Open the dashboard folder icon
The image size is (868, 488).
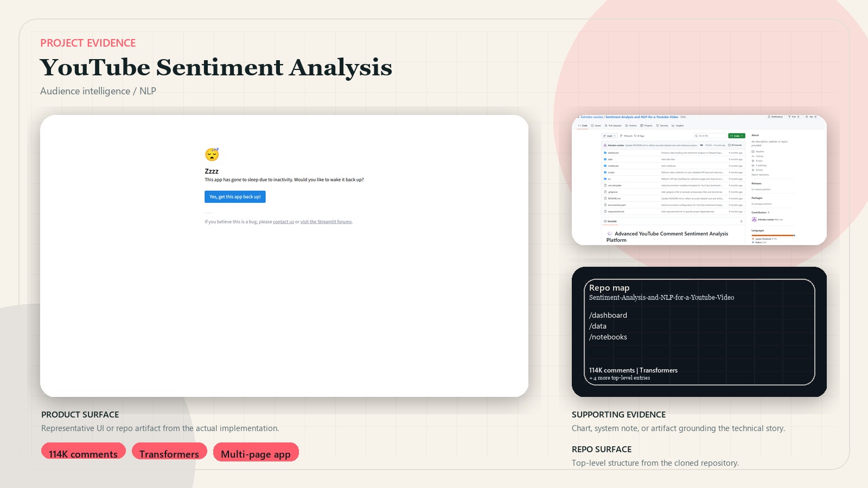tap(605, 153)
